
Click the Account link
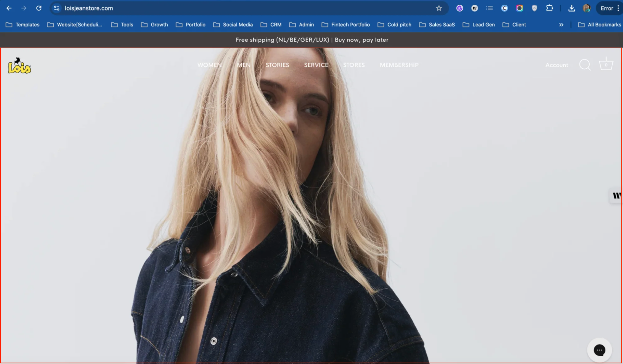click(556, 65)
